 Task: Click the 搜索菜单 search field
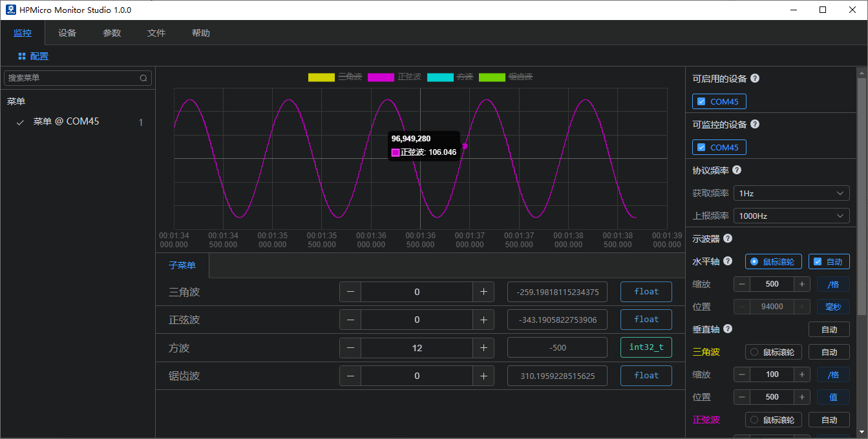[78, 78]
